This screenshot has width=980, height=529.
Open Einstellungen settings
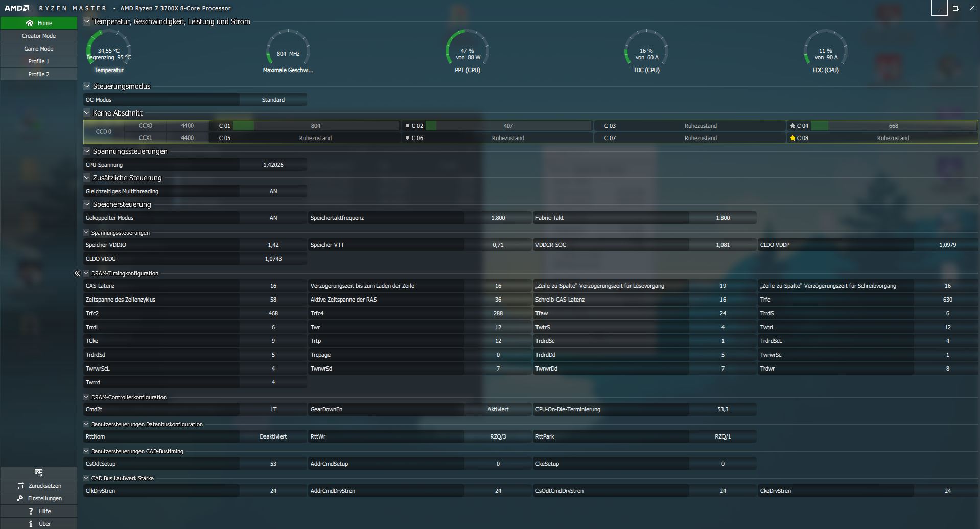pyautogui.click(x=39, y=498)
